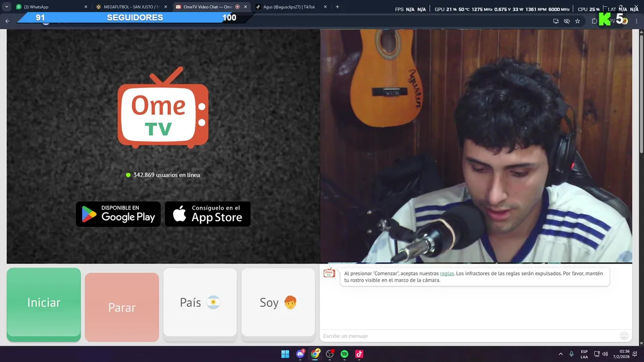Close the OmeTV Video Chat tab
The image size is (644, 362).
[x=246, y=7]
